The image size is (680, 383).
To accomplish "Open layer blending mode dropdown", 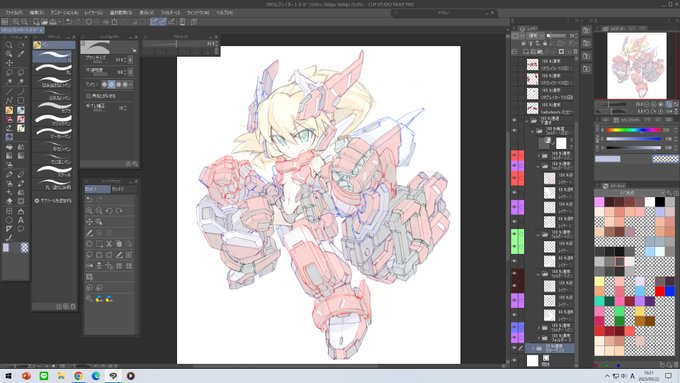I will pos(534,35).
